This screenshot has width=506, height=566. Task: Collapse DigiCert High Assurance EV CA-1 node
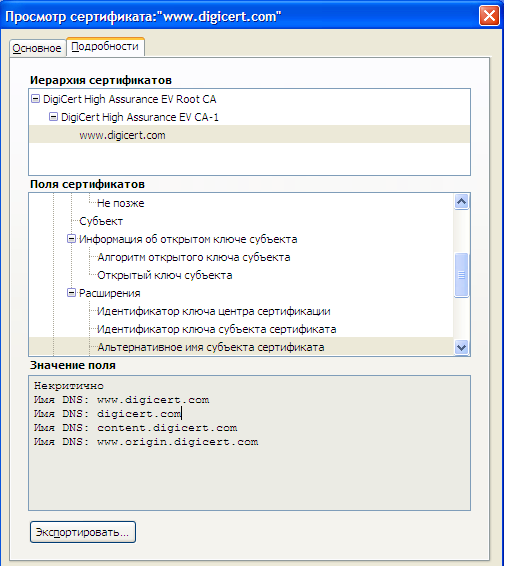point(53,117)
